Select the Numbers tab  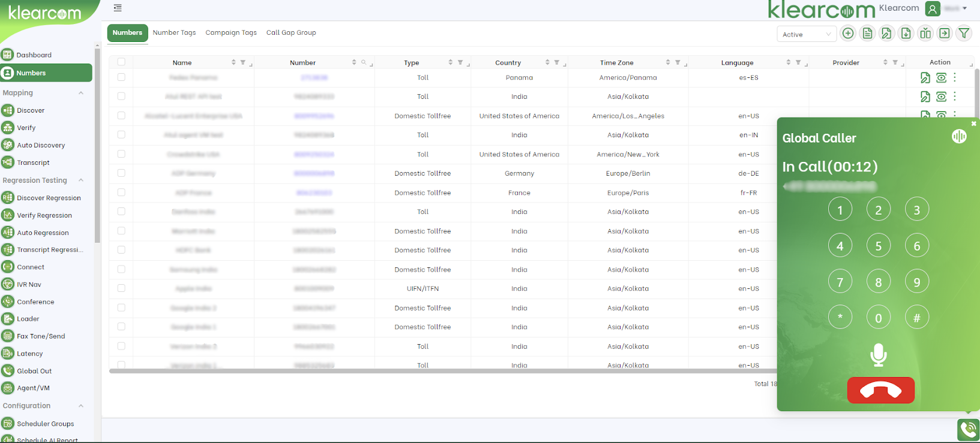pos(127,32)
